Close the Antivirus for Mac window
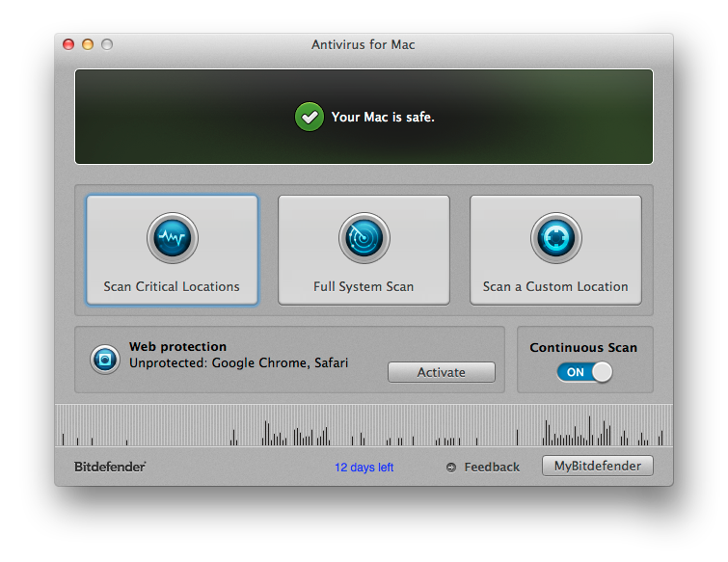This screenshot has width=728, height=562. 68,44
